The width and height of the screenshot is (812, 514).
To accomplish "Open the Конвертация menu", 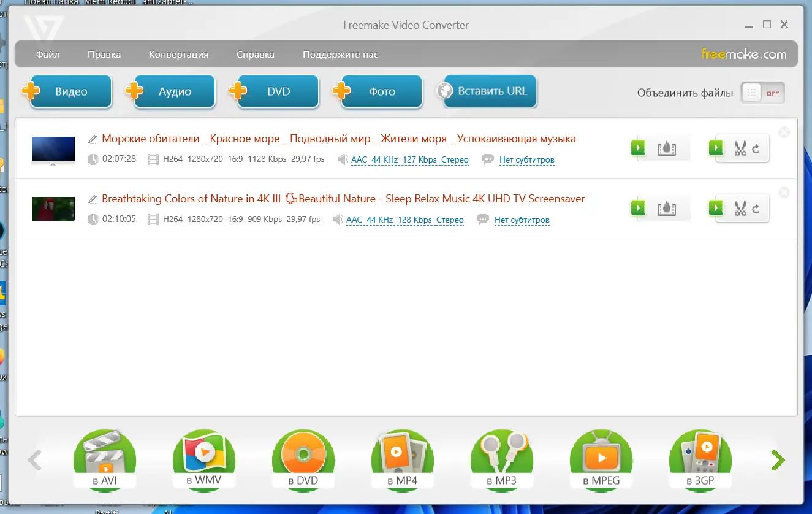I will pos(178,55).
